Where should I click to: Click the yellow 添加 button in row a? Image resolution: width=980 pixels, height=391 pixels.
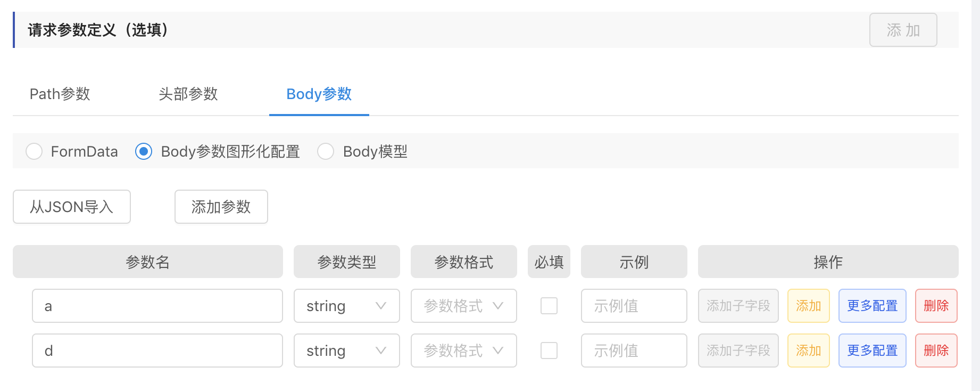pyautogui.click(x=808, y=306)
